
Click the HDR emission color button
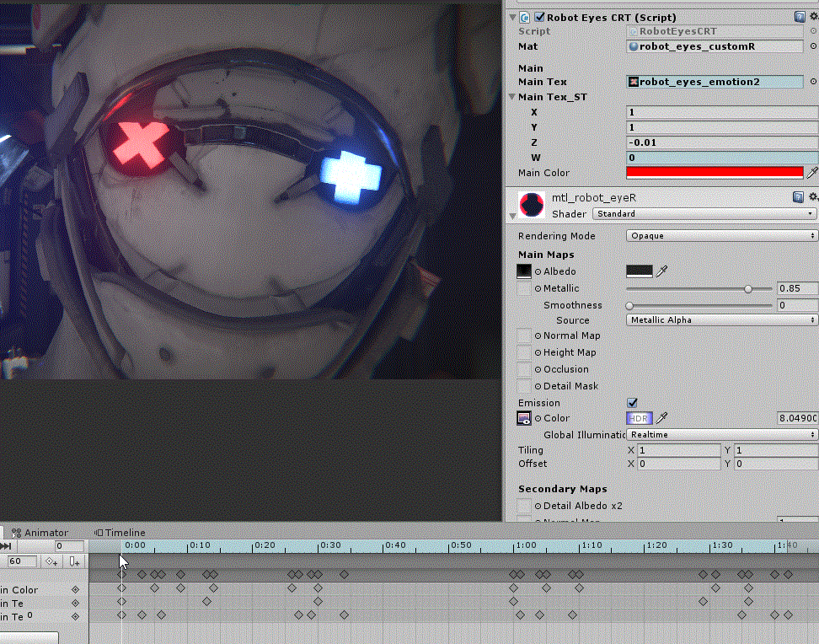pos(640,418)
